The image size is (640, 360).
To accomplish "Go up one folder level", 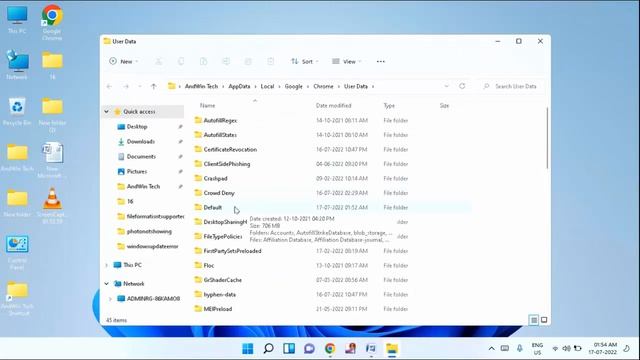I will pyautogui.click(x=153, y=86).
